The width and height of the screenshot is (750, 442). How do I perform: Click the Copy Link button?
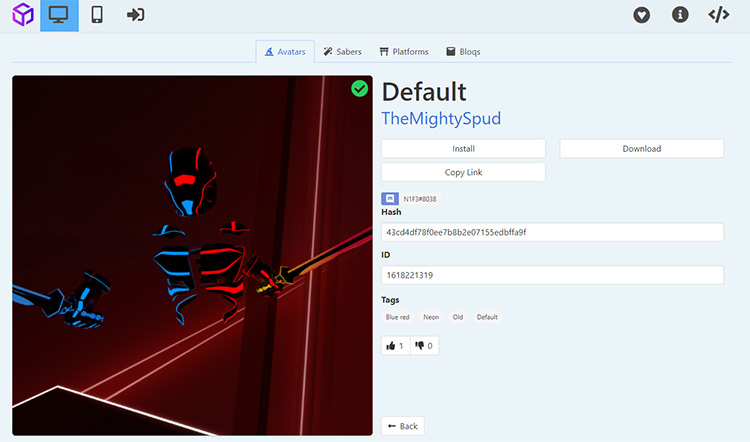coord(463,172)
